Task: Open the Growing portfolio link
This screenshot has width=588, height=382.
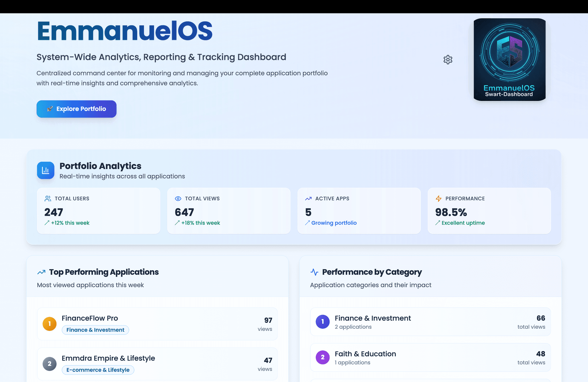Action: pos(334,223)
